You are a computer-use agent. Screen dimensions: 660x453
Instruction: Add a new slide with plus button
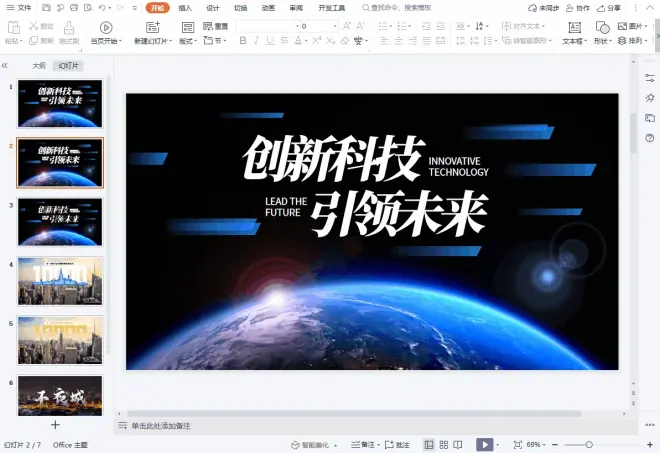coord(55,425)
